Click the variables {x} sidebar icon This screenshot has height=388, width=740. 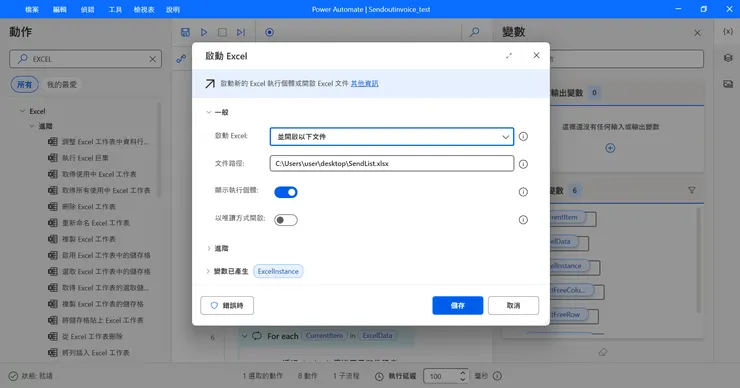[728, 32]
